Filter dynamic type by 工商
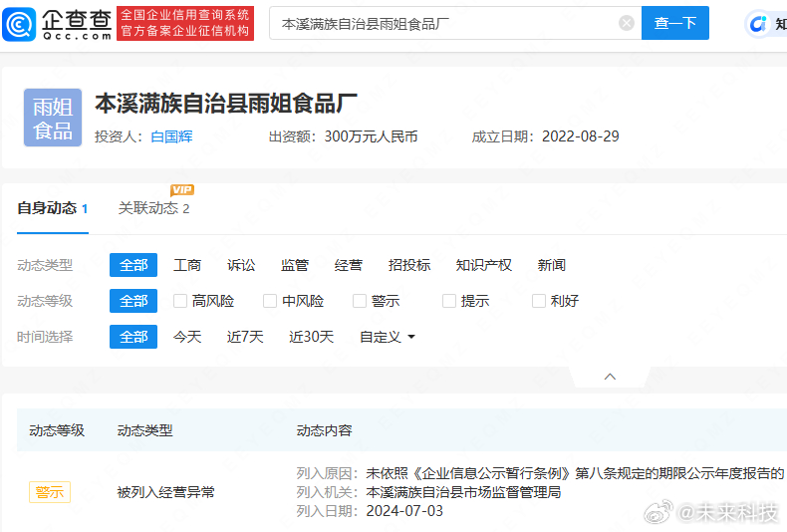Viewport: 787px width, 532px height. tap(187, 265)
